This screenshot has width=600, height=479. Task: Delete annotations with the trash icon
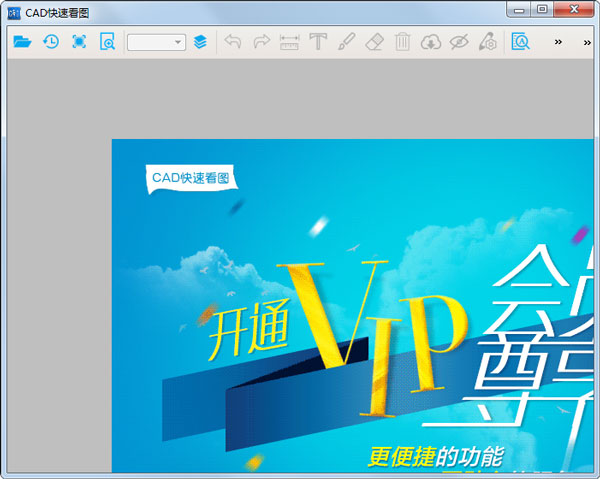click(x=403, y=42)
